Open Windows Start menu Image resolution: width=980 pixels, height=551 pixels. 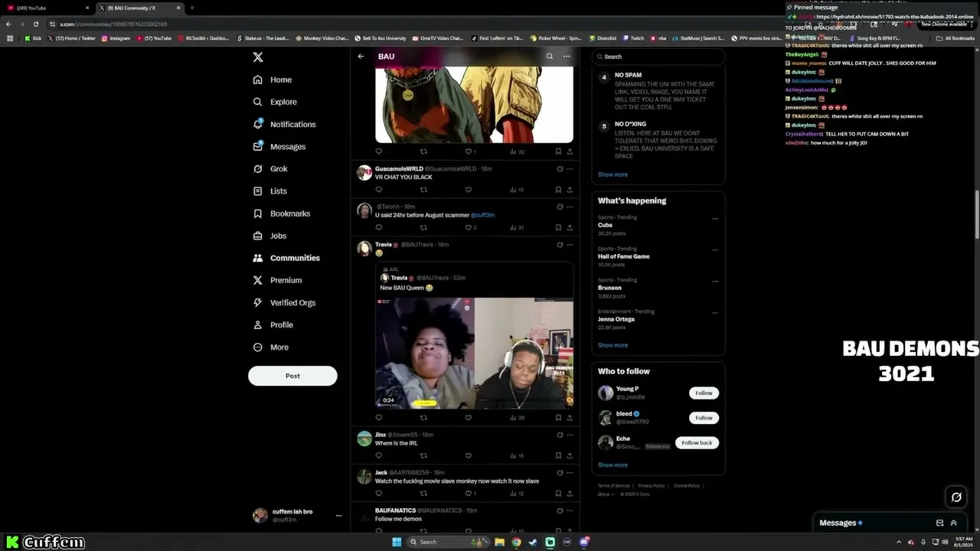pyautogui.click(x=397, y=542)
